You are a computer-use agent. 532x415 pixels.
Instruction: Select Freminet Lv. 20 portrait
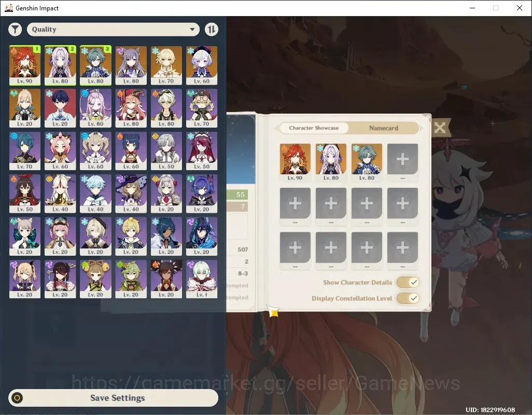tap(95, 236)
